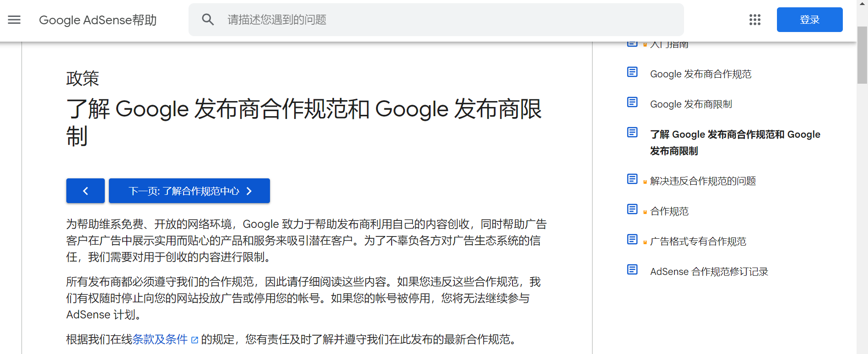Click document icon beside bold current-page entry
Image resolution: width=868 pixels, height=354 pixels.
(x=632, y=132)
